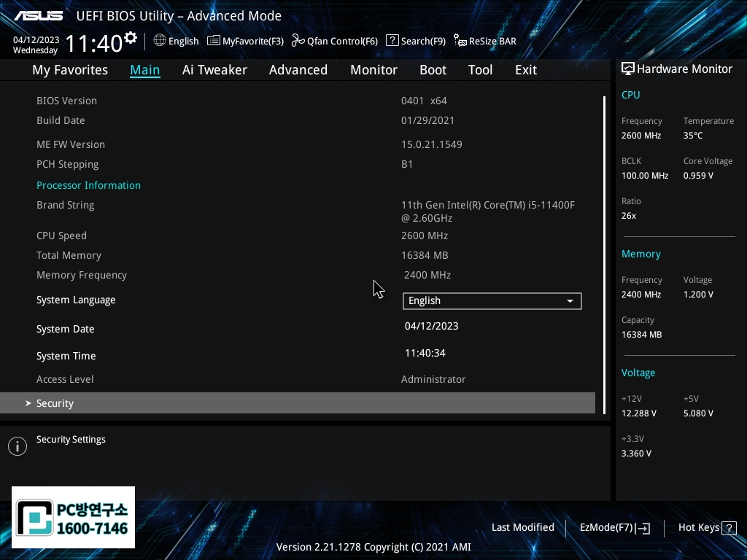747x560 pixels.
Task: Click the Last Modified button
Action: coord(522,528)
